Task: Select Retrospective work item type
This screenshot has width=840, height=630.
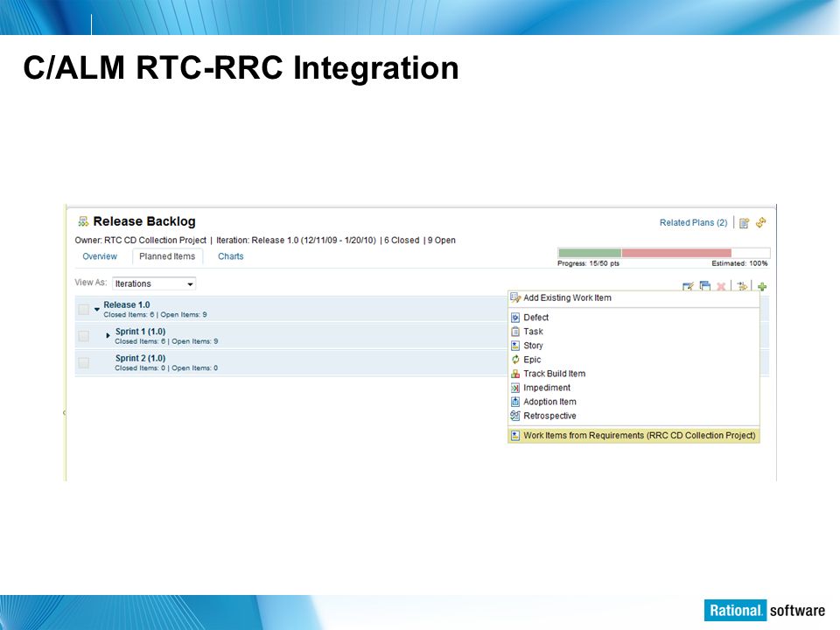Action: pyautogui.click(x=633, y=416)
